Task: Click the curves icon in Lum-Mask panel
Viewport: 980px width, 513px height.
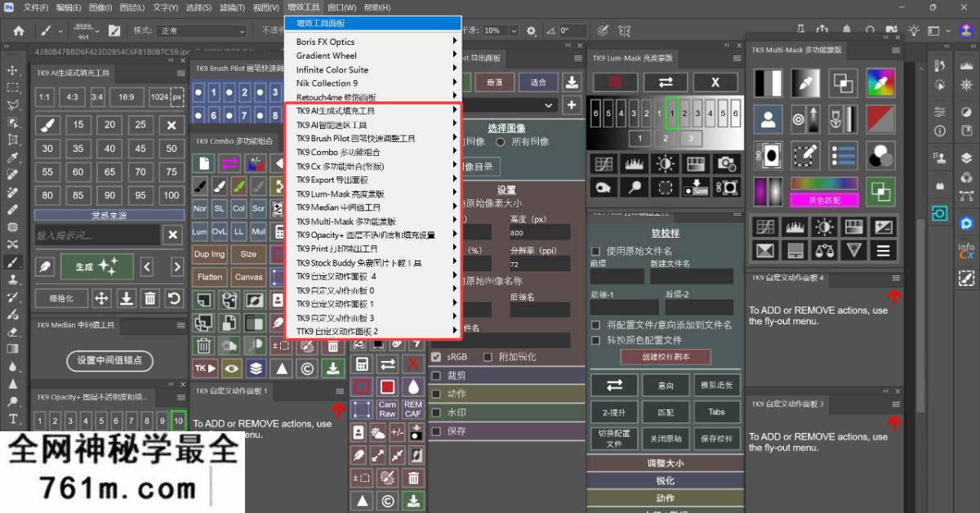Action: [x=604, y=163]
